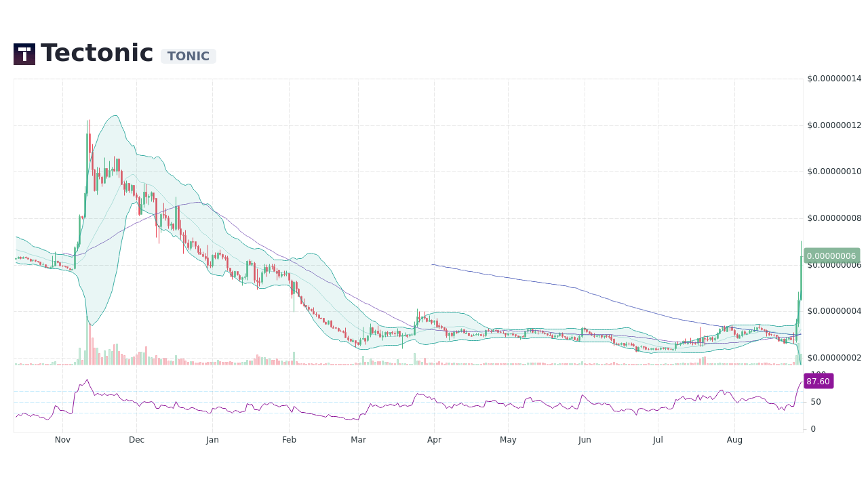Click the $0.00000002 price label

[833, 358]
